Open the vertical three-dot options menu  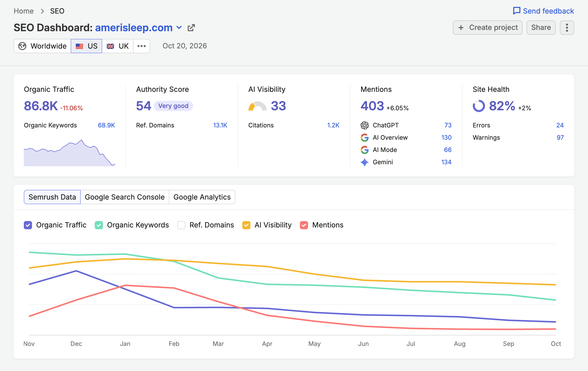(567, 28)
